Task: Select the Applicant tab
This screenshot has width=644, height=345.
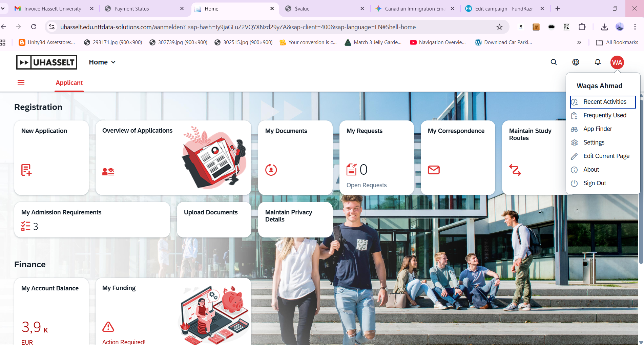Action: tap(69, 83)
